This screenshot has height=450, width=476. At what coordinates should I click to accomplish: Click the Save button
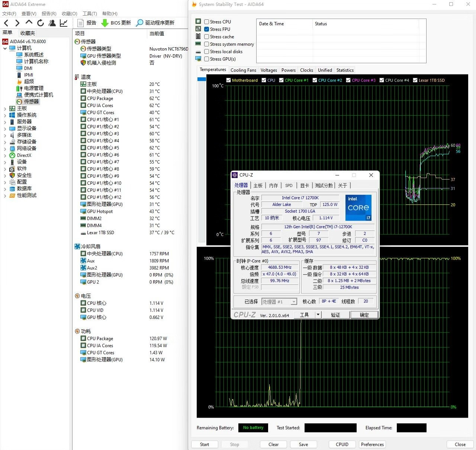[x=303, y=444]
